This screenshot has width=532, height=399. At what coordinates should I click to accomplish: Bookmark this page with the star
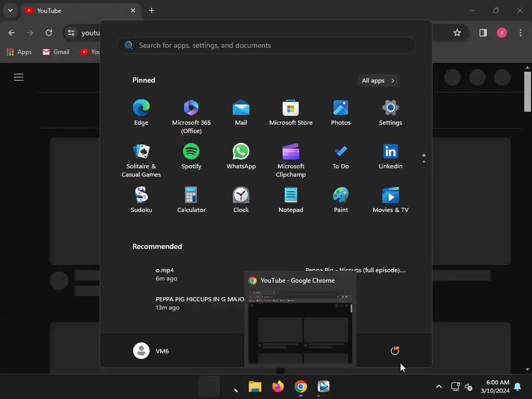pos(457,33)
